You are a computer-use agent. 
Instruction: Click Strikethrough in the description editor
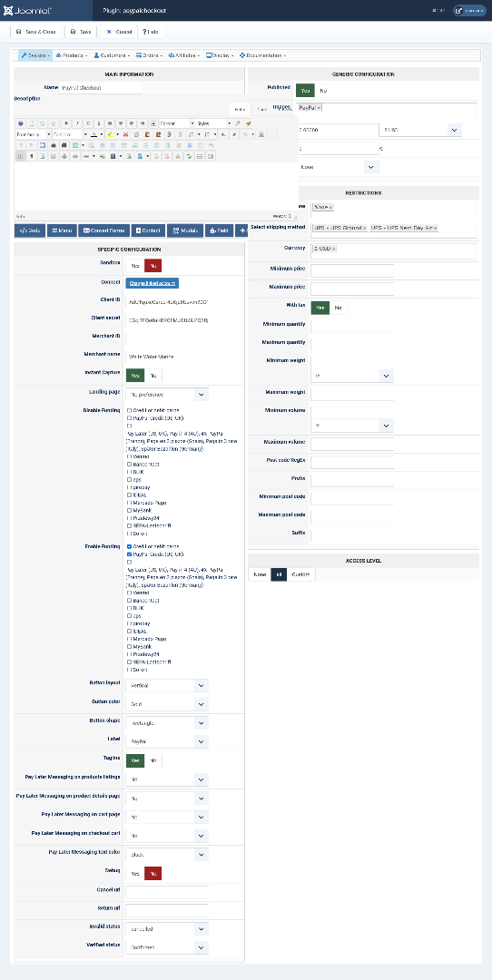click(99, 123)
